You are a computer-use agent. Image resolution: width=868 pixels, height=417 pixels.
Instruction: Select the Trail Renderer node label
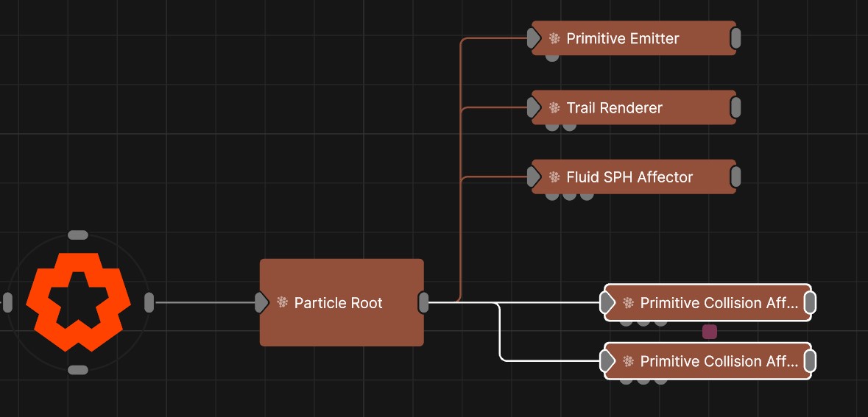click(614, 108)
